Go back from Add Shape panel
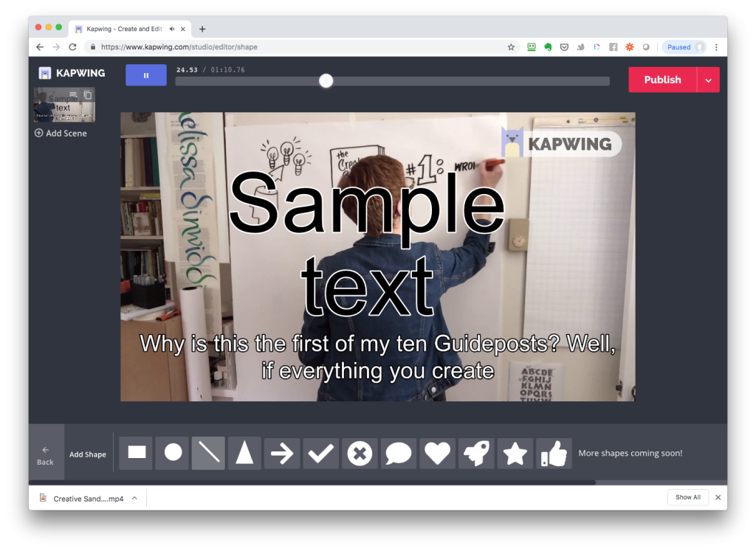The width and height of the screenshot is (756, 551). [46, 454]
